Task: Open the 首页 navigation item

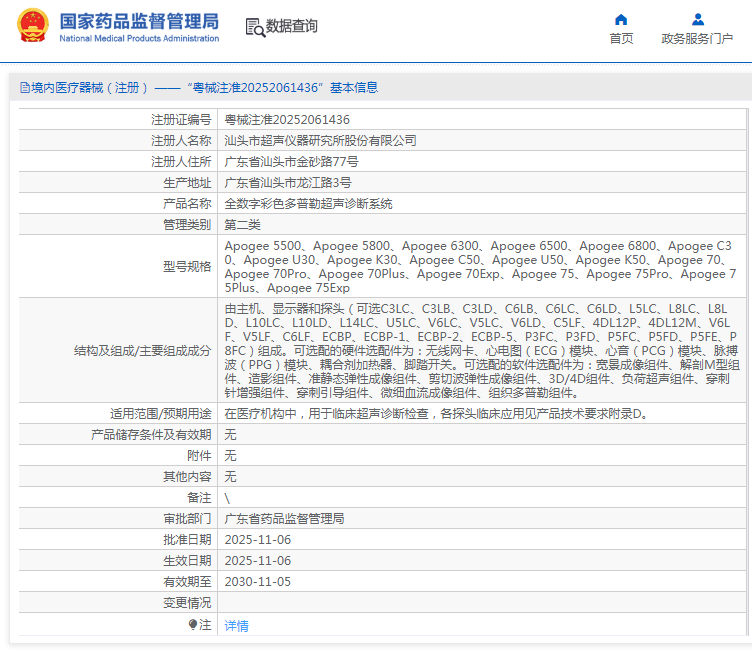Action: (x=621, y=38)
